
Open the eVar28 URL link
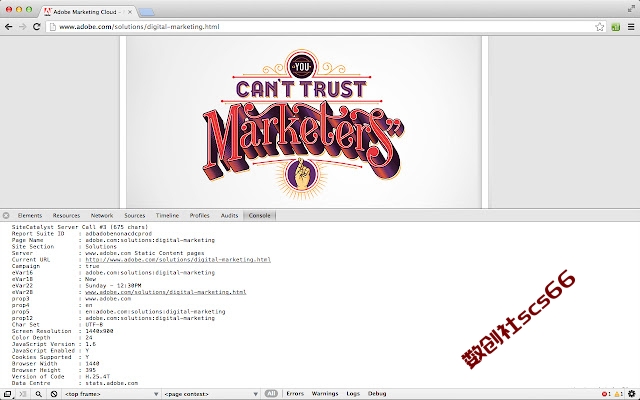tap(166, 292)
